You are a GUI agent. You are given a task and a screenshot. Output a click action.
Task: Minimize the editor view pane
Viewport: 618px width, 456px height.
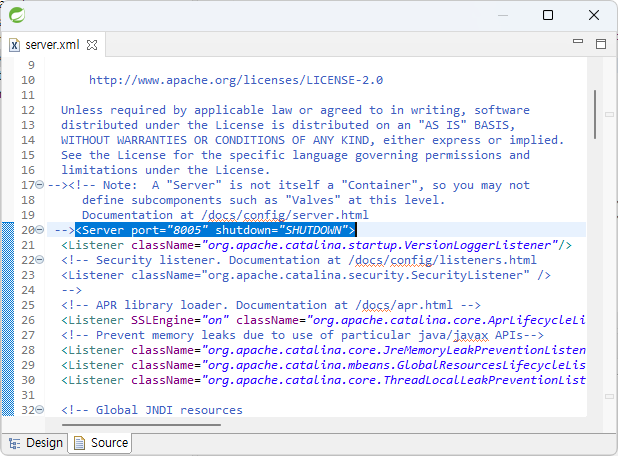click(578, 41)
